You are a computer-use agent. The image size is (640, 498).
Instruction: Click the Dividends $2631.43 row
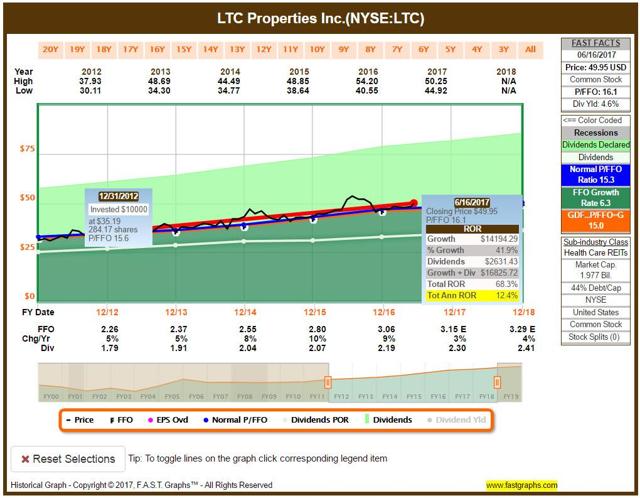472,262
